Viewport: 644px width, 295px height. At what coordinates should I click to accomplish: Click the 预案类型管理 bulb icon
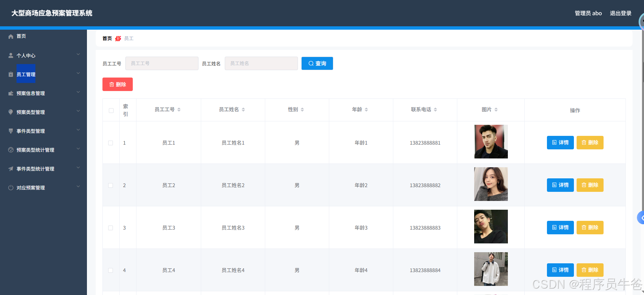[x=11, y=112]
